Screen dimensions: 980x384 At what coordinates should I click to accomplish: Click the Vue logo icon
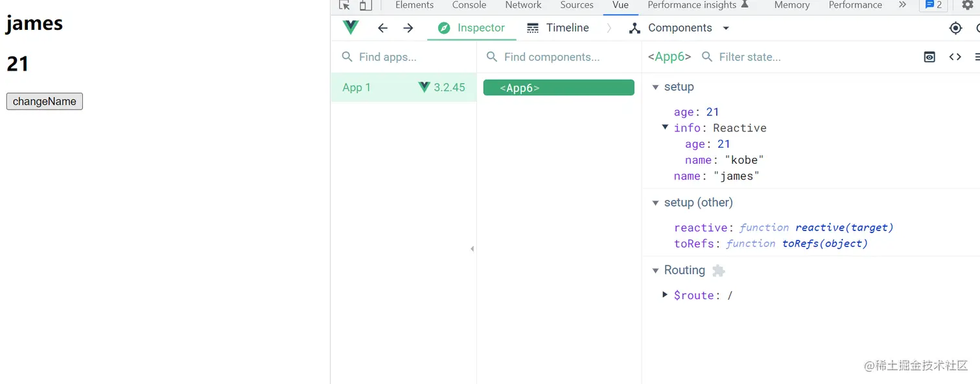(x=351, y=28)
